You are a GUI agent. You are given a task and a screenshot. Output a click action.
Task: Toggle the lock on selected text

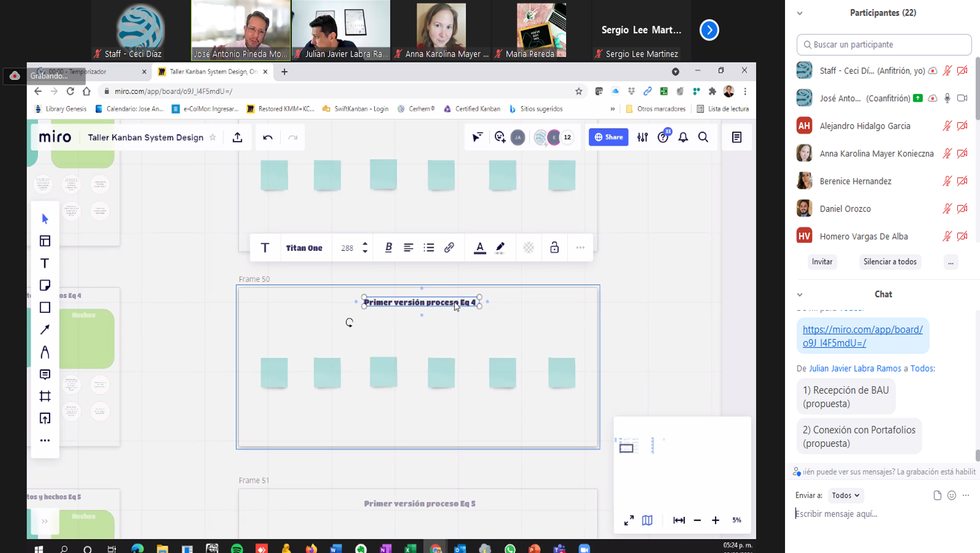click(554, 248)
